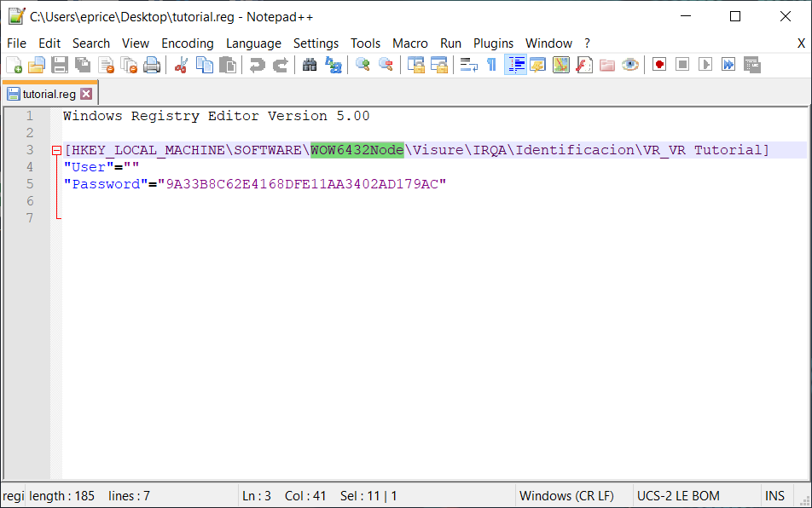Screen dimensions: 812x508
Task: Toggle INS insert mode in status bar
Action: pos(774,496)
